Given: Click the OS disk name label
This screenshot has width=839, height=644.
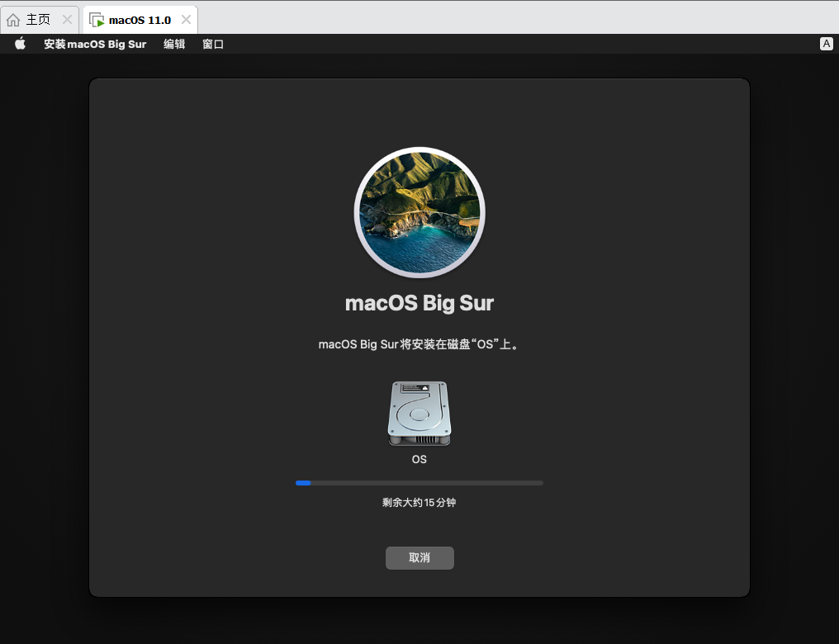Looking at the screenshot, I should tap(419, 459).
